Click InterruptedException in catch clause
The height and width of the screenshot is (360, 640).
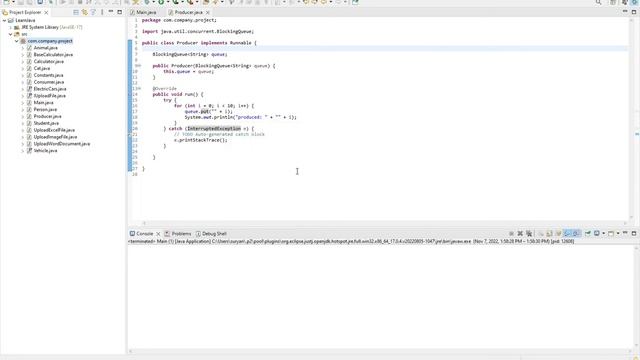[x=214, y=129]
